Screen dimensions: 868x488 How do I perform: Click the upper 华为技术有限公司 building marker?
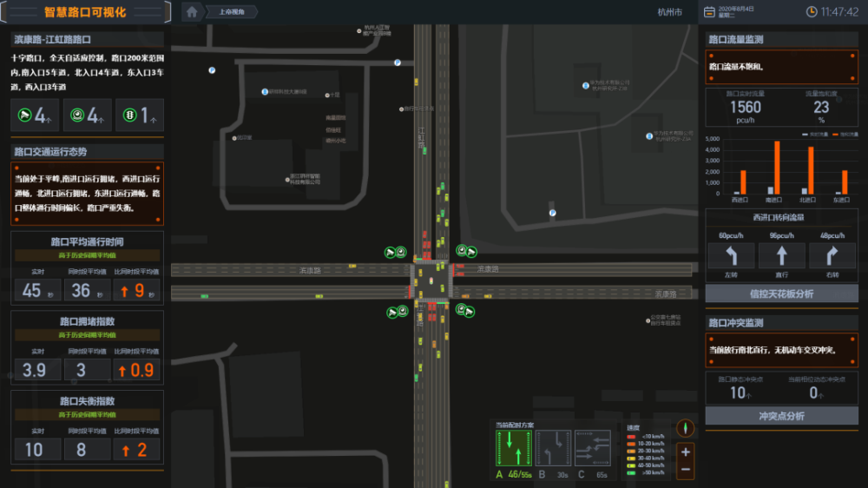click(586, 85)
